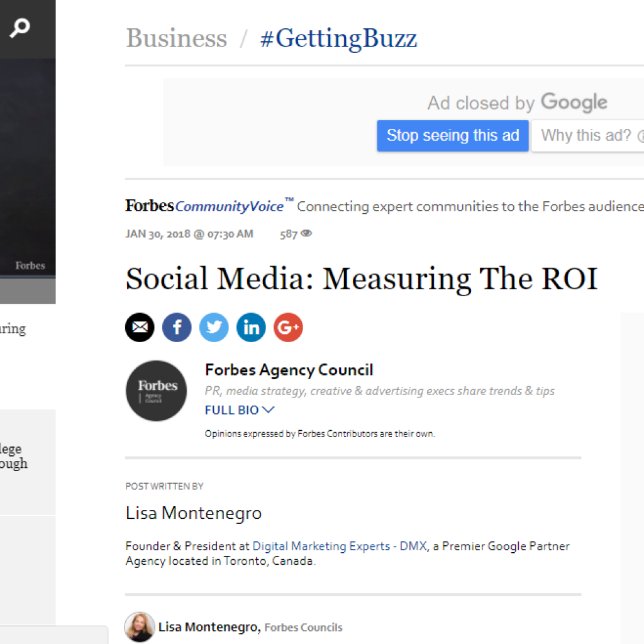
Task: Share the article via email icon
Action: pyautogui.click(x=140, y=327)
